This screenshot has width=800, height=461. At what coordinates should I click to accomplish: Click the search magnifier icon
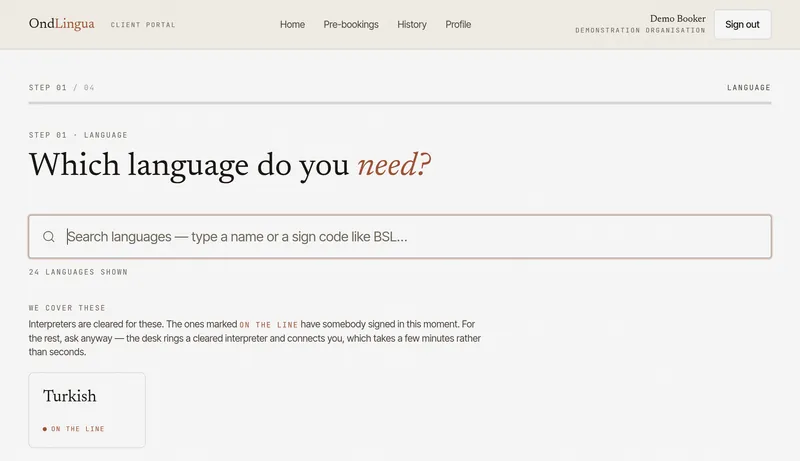click(48, 237)
